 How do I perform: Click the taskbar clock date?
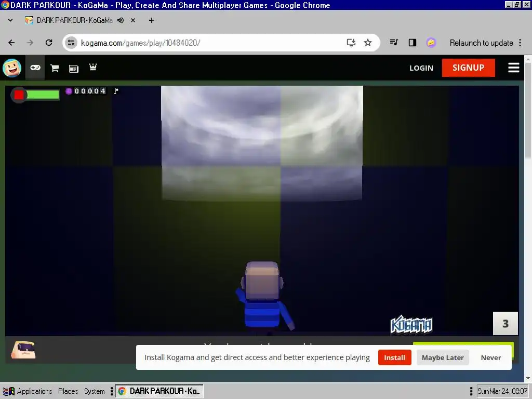click(x=502, y=391)
